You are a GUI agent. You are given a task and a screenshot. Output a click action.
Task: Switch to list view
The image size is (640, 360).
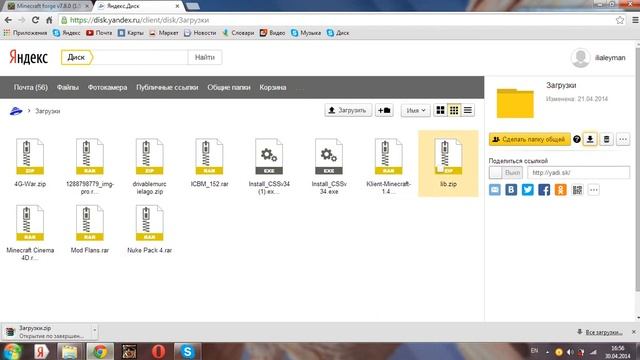click(468, 110)
